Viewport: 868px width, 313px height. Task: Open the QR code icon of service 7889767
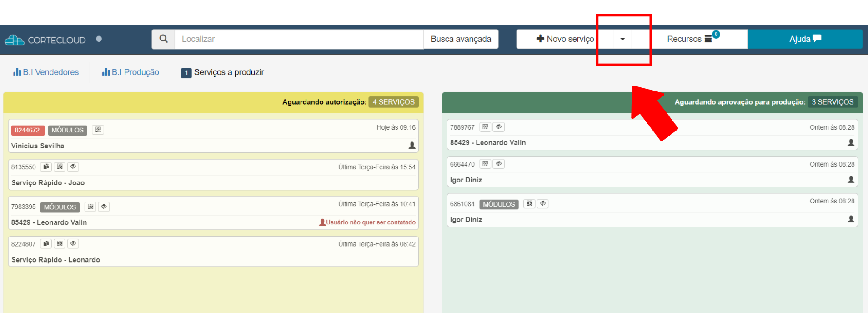tap(485, 127)
